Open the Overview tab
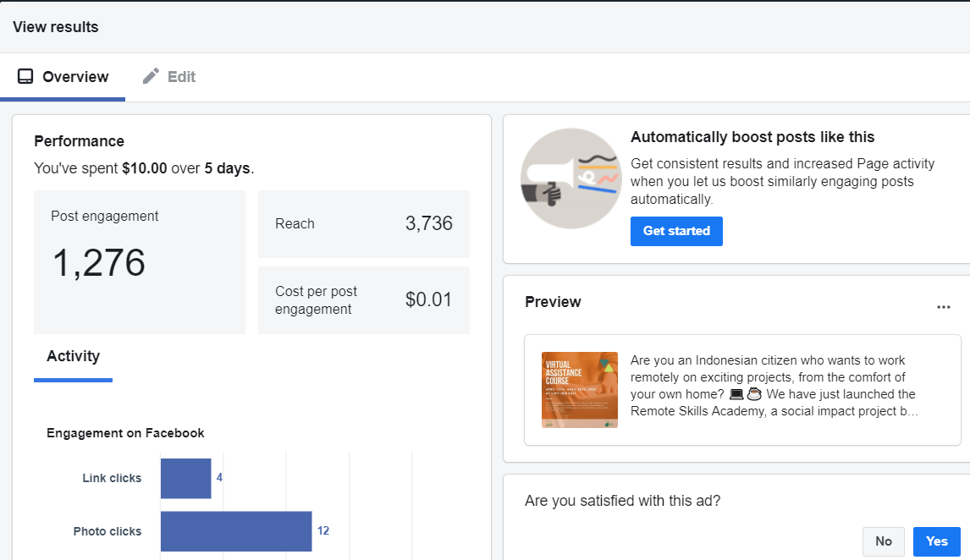The height and width of the screenshot is (560, 970). [63, 77]
